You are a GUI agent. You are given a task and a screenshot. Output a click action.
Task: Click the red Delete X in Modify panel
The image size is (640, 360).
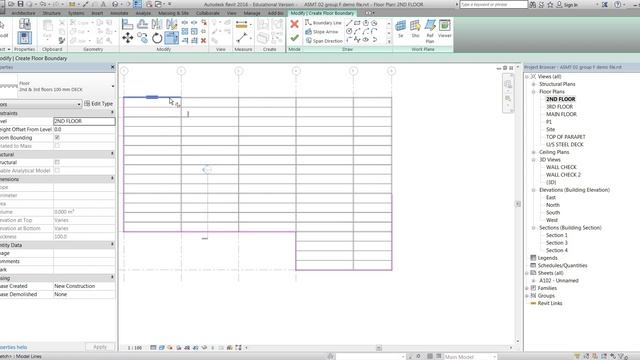203,40
